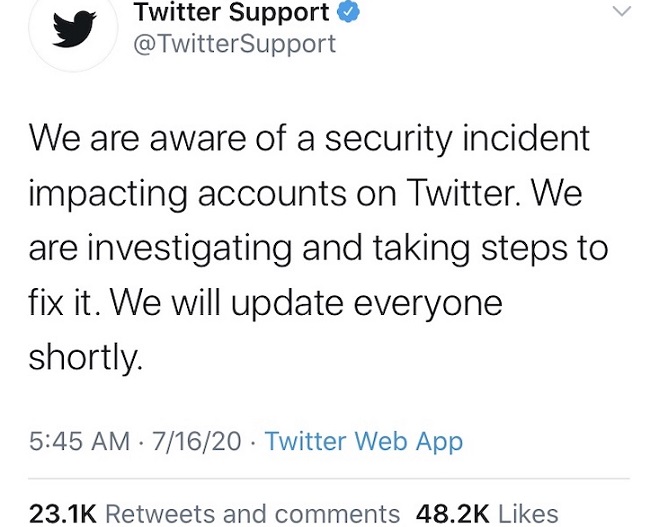The image size is (650, 527).
Task: Open the Likes list
Action: (x=528, y=514)
